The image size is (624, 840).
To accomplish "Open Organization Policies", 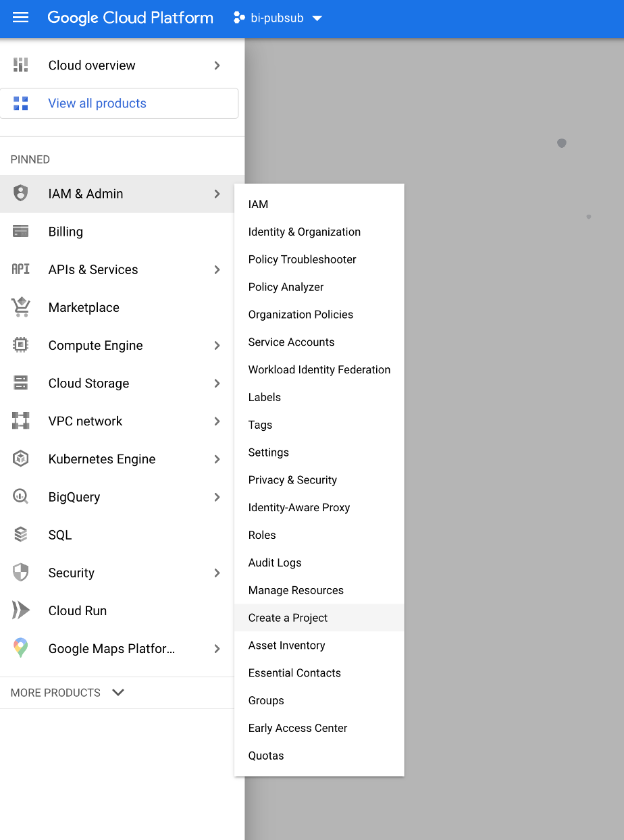I will [319, 315].
